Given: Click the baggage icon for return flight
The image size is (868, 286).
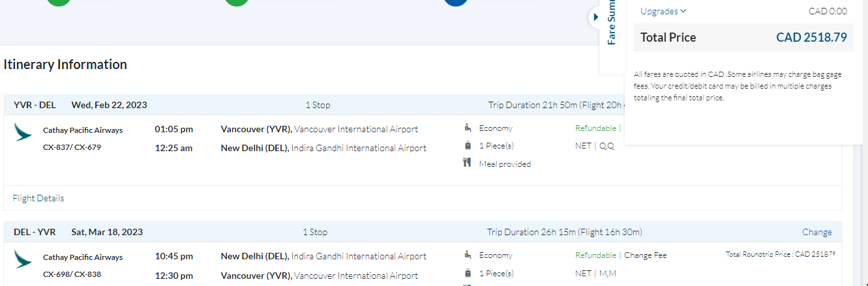Looking at the screenshot, I should click(x=468, y=273).
